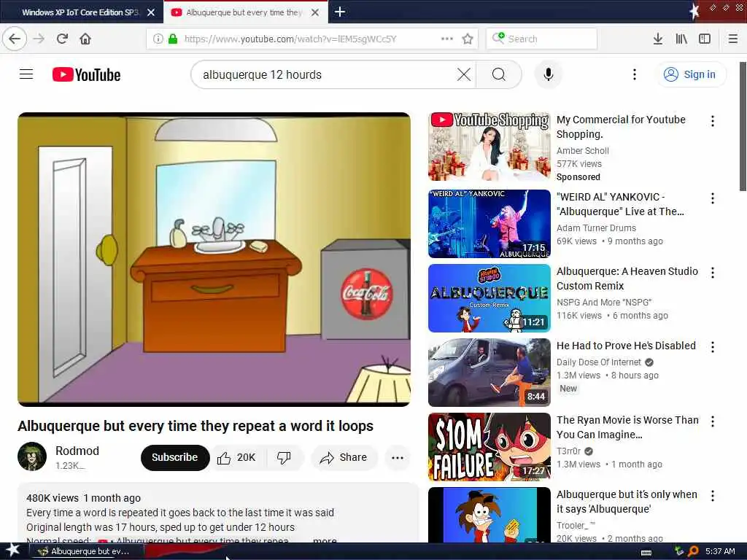Bookmark this page with the star
Viewport: 747px width, 560px height.
468,39
